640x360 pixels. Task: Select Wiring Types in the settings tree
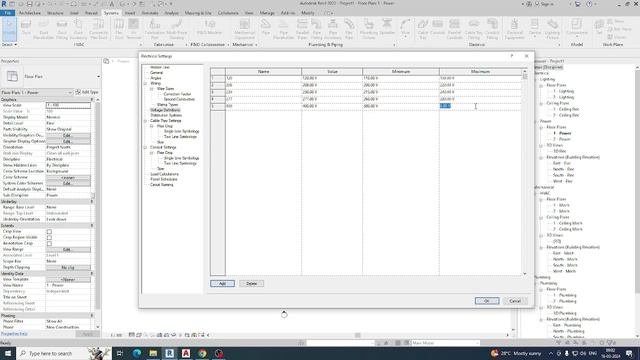(x=167, y=105)
